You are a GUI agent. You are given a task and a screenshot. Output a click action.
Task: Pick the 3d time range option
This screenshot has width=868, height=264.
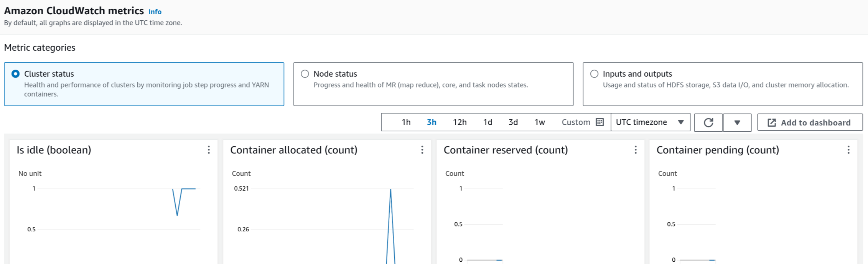pyautogui.click(x=513, y=122)
